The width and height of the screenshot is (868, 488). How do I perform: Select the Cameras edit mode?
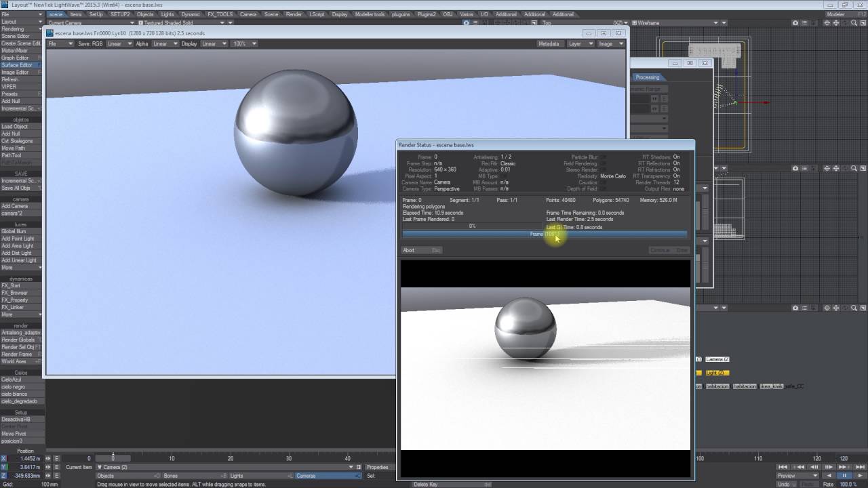[x=327, y=476]
